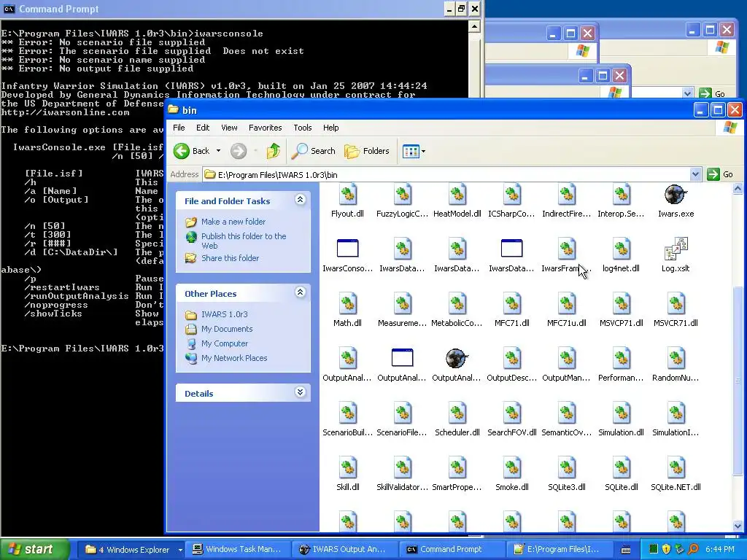Select the Skill.dll file icon
The width and height of the screenshot is (747, 560).
point(347,467)
